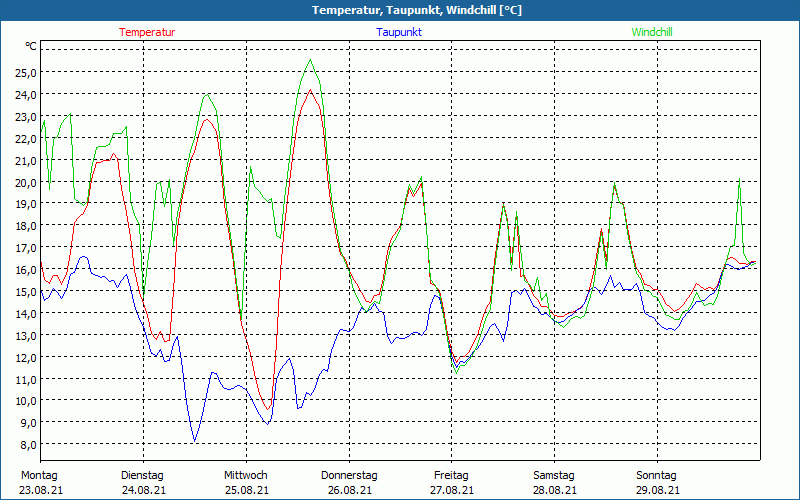Click the green Windchill spike on Sunday evening

739,179
